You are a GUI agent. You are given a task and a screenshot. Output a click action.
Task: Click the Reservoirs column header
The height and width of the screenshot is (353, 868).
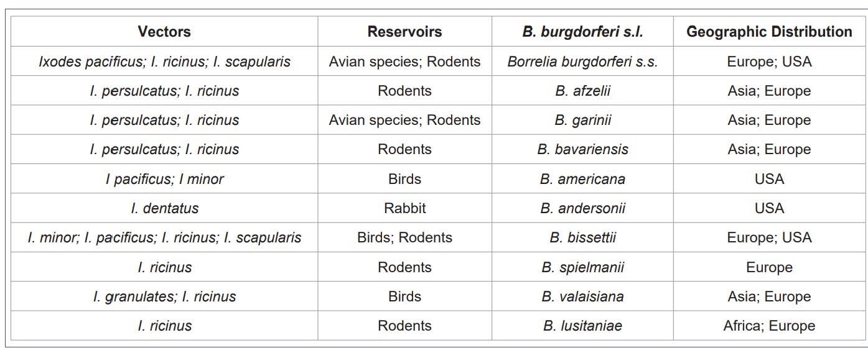[404, 32]
